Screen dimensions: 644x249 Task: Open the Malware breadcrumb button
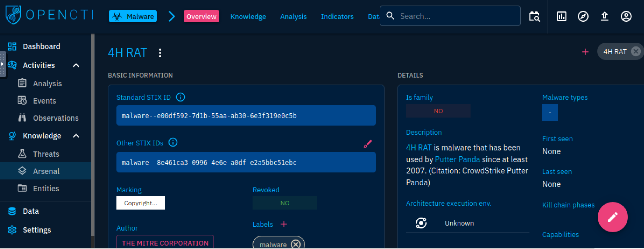point(133,16)
